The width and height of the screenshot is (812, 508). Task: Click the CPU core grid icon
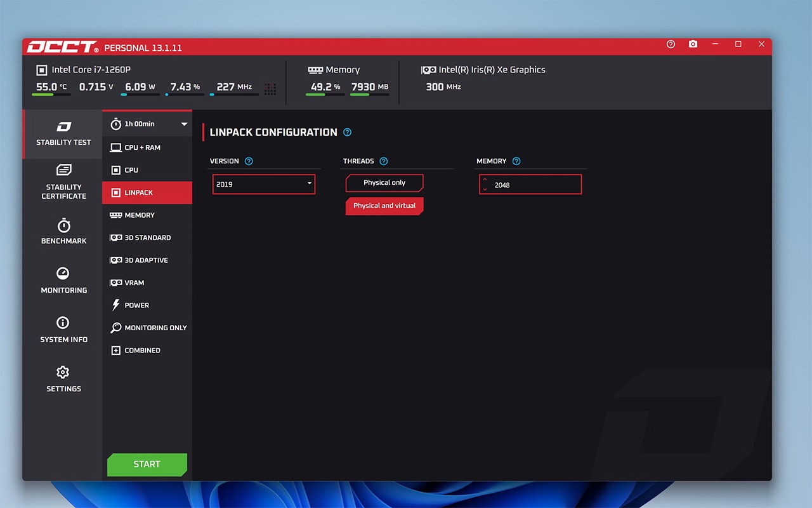pyautogui.click(x=270, y=89)
